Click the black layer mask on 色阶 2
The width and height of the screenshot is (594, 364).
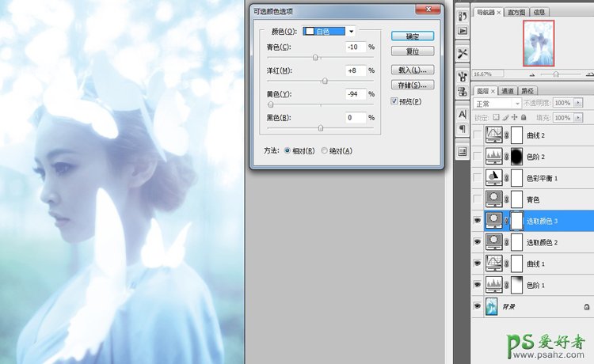pos(520,156)
